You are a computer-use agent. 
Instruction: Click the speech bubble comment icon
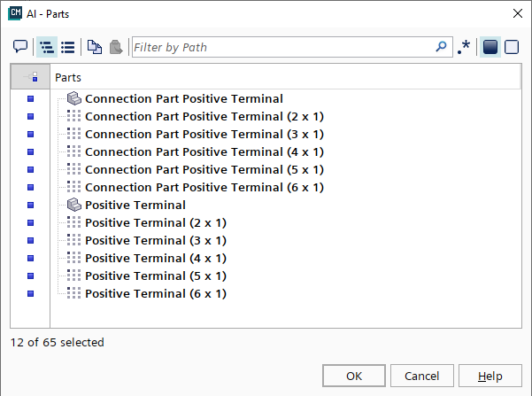click(20, 47)
